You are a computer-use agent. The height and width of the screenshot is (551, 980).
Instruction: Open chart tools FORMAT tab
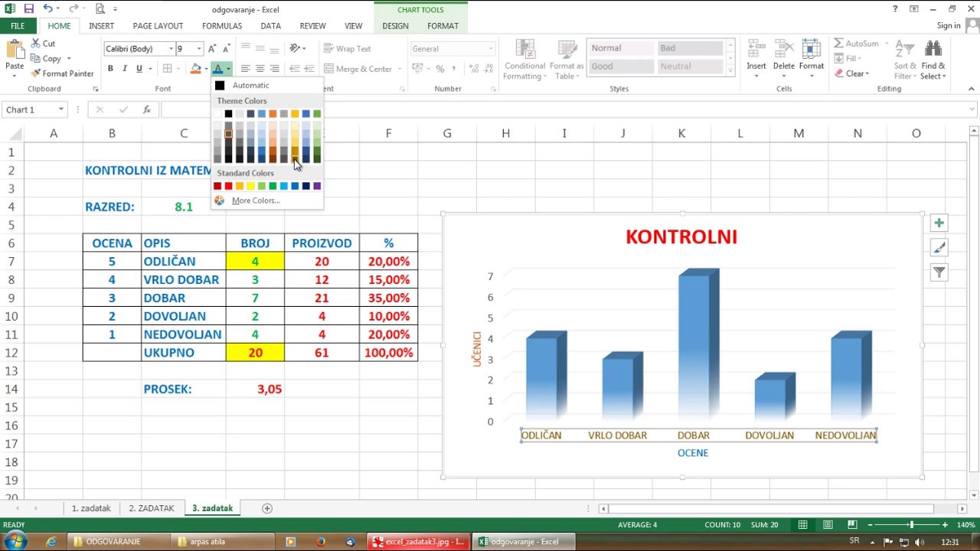443,26
